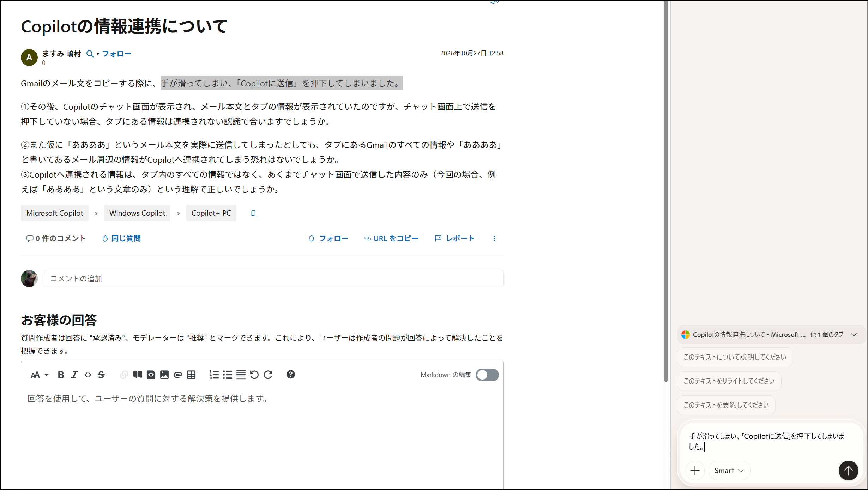Focus the answer editor text area
Viewport: 868px width, 490px height.
[x=262, y=438]
